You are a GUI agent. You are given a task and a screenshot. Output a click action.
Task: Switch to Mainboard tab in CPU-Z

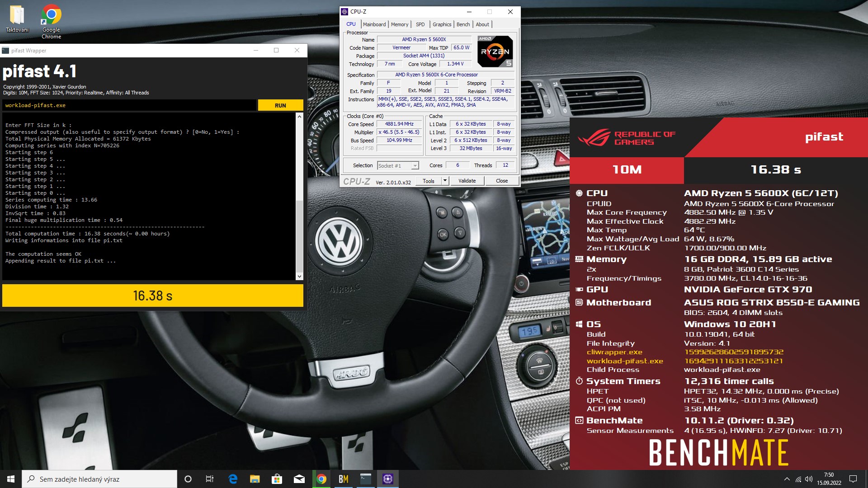(374, 24)
